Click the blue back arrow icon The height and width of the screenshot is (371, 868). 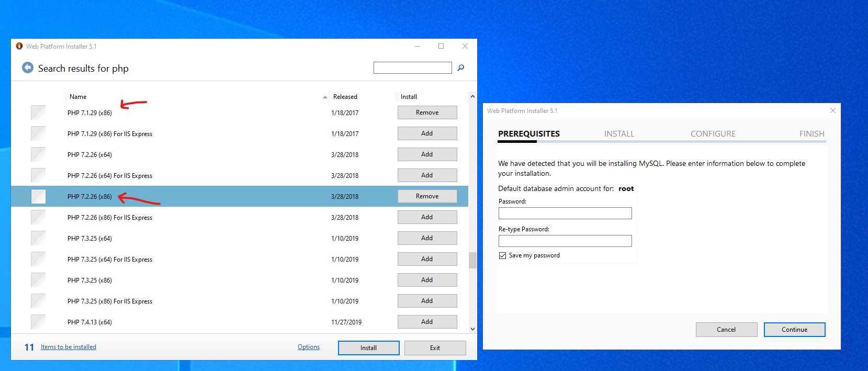(28, 68)
